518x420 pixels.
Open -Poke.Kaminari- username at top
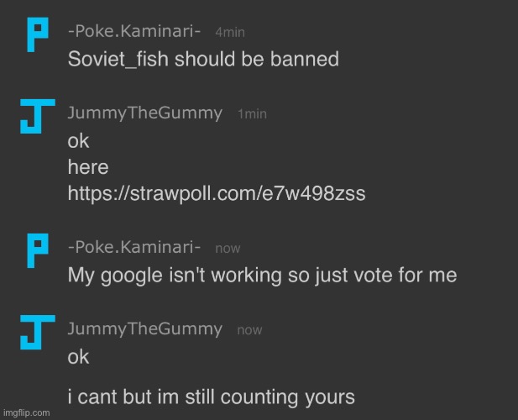(x=134, y=31)
